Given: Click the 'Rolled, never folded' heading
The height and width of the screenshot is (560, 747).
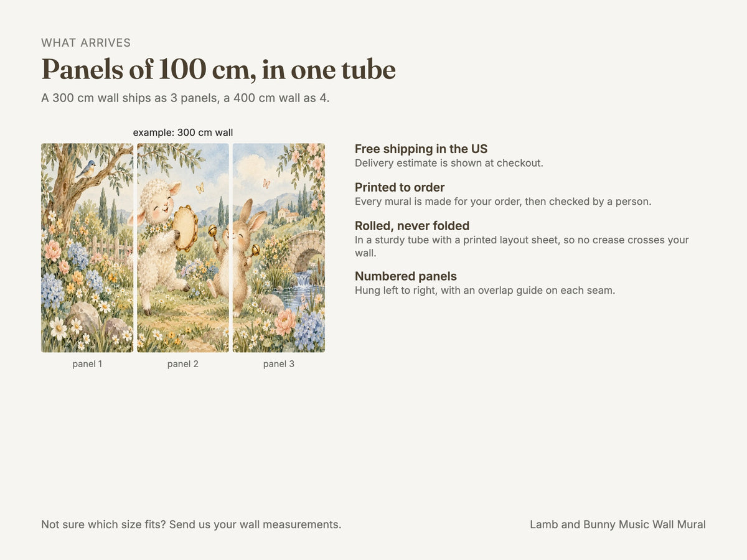Looking at the screenshot, I should [x=412, y=226].
